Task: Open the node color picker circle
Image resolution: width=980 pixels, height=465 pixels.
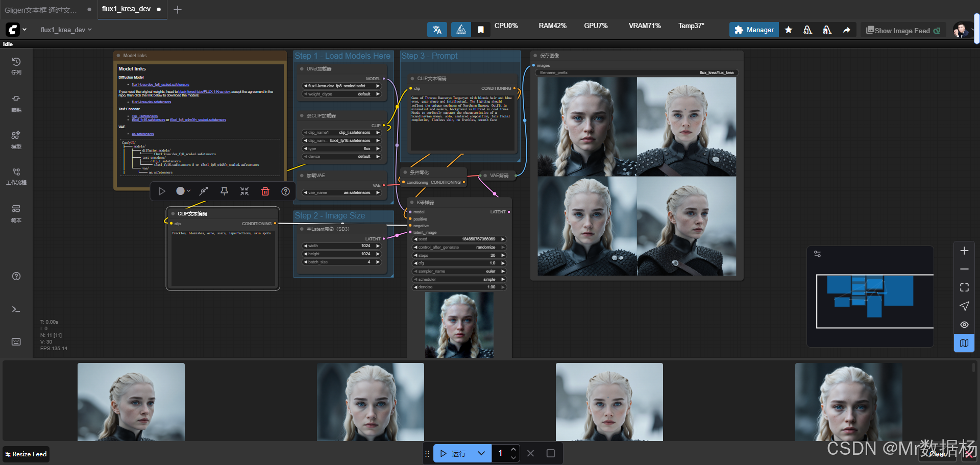Action: (183, 191)
